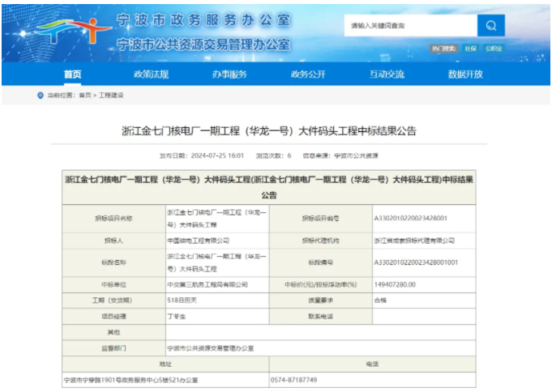Click the 信息来源 宁波市公共资源 text
552x392 pixels.
(x=340, y=156)
